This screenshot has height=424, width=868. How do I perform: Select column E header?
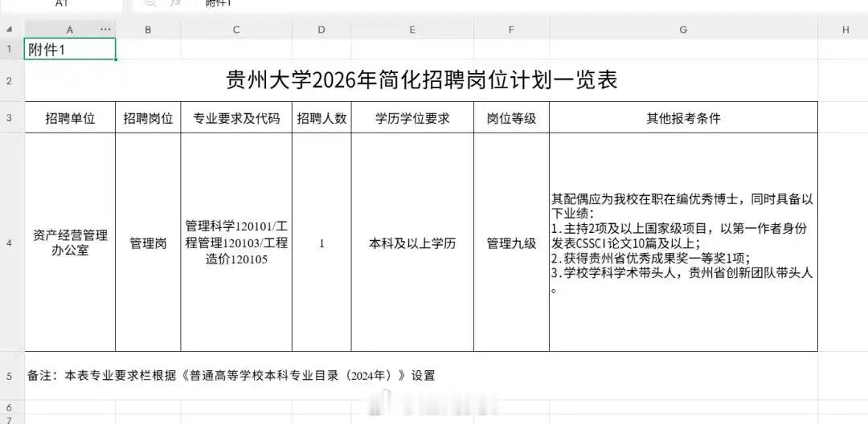[412, 30]
